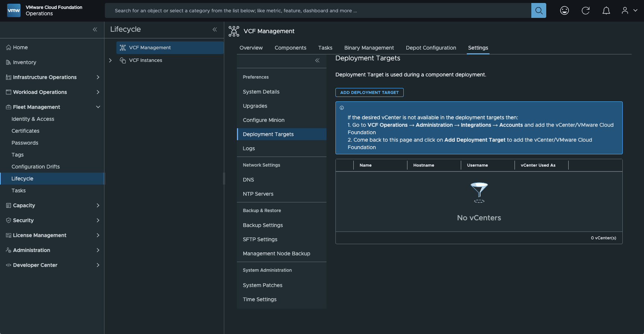
Task: Collapse the Fleet Management section
Action: [98, 107]
